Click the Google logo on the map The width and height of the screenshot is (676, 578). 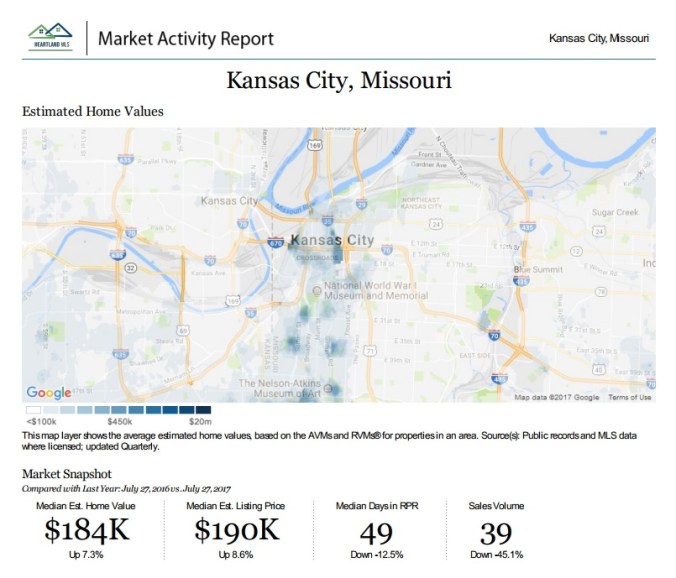click(x=49, y=392)
